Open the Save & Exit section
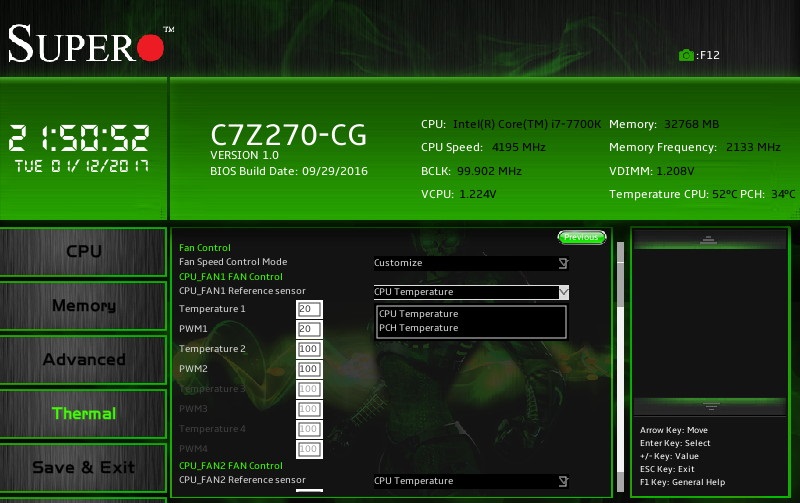 click(83, 468)
